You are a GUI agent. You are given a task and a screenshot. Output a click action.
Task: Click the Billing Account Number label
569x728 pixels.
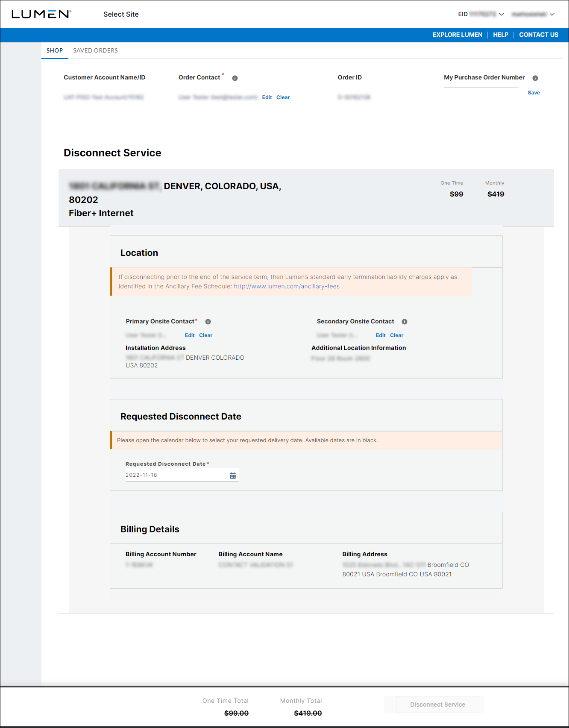click(161, 554)
